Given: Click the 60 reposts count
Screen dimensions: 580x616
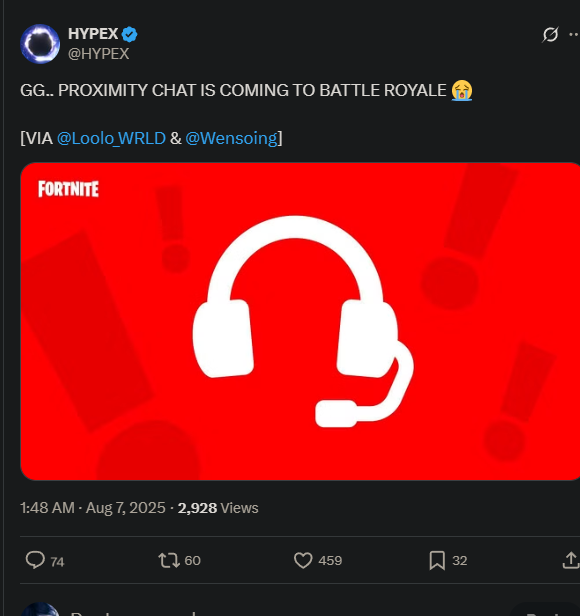Looking at the screenshot, I should (x=193, y=561).
